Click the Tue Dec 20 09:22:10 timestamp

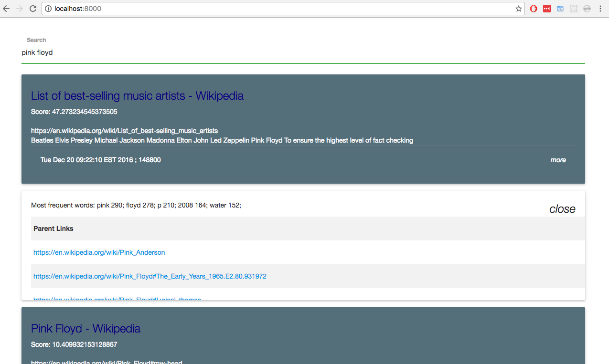pos(100,160)
